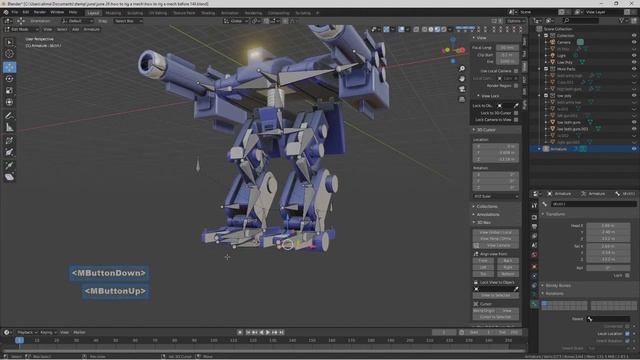640x360 pixels.
Task: Select the Cursor tool in the toolbar
Action: click(9, 54)
